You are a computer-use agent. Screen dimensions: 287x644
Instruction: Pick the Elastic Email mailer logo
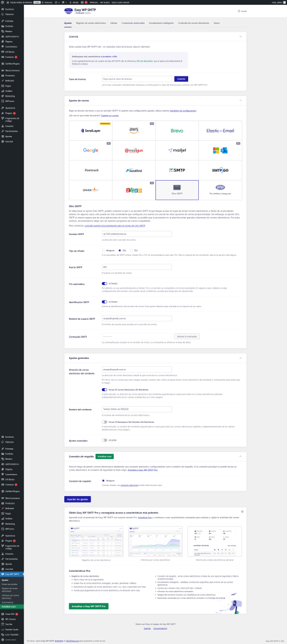pos(220,131)
